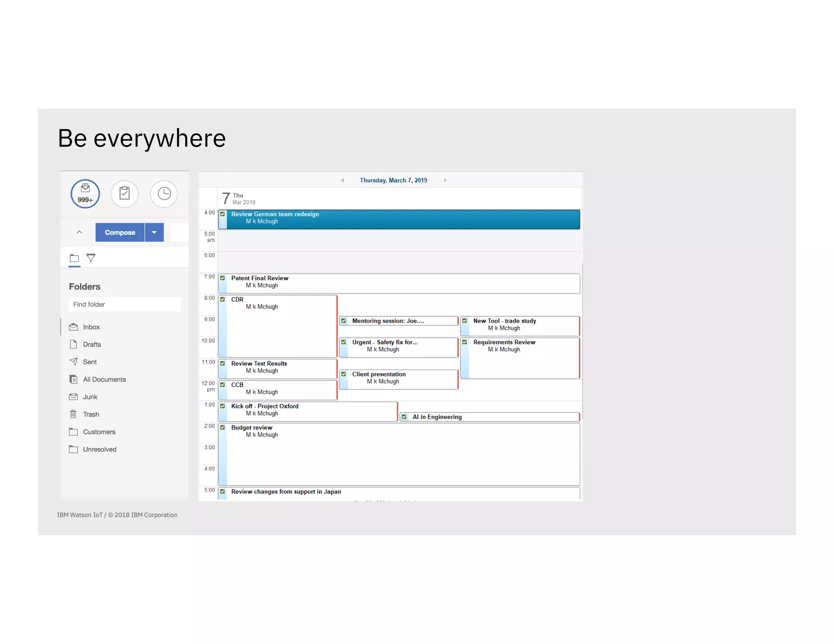This screenshot has height=644, width=834.
Task: Click the Find folder search field
Action: (125, 304)
